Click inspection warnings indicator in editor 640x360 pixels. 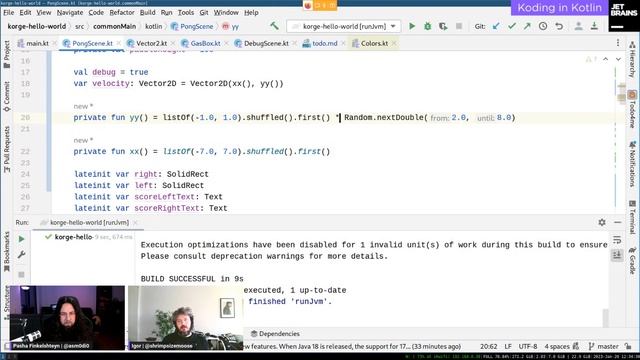click(591, 60)
